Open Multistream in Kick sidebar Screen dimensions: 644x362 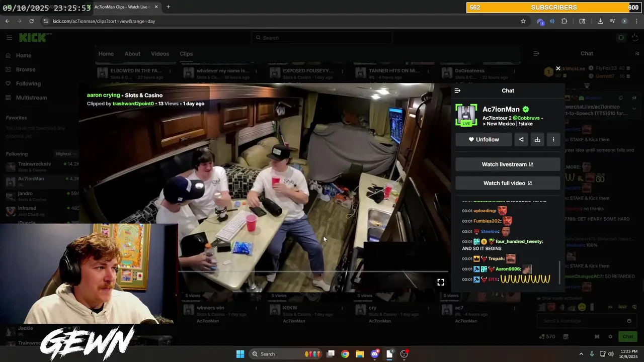(31, 98)
